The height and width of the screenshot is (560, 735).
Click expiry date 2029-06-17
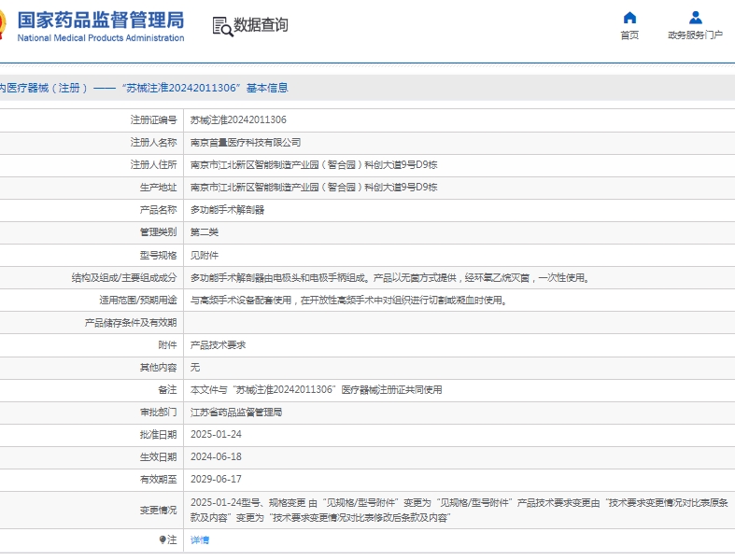click(x=216, y=480)
